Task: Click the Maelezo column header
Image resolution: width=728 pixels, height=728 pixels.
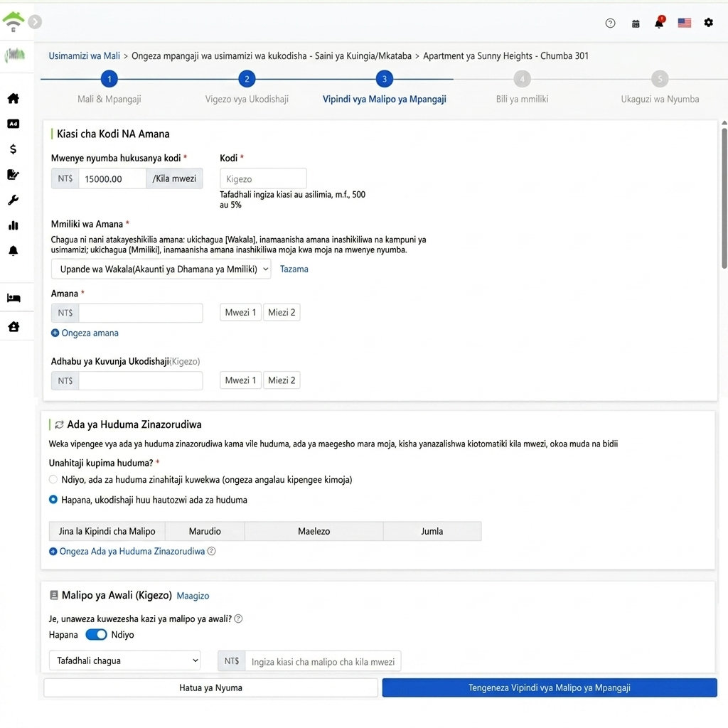Action: click(314, 531)
